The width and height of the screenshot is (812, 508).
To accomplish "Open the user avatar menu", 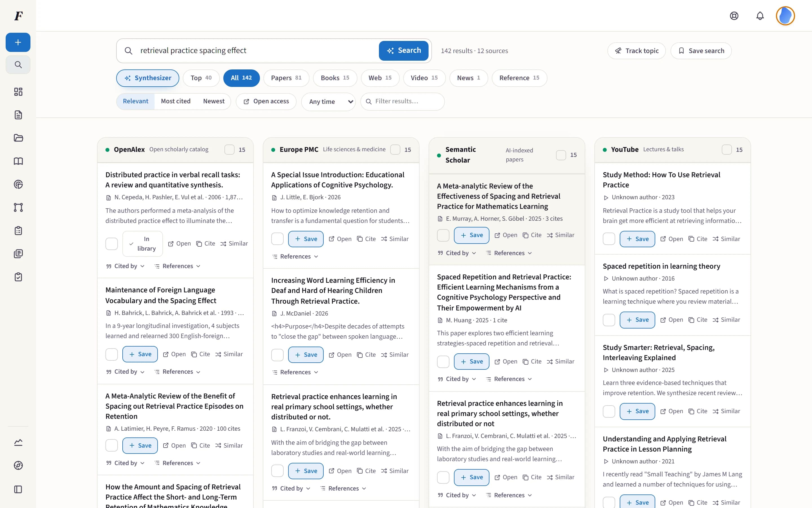I will pyautogui.click(x=785, y=16).
